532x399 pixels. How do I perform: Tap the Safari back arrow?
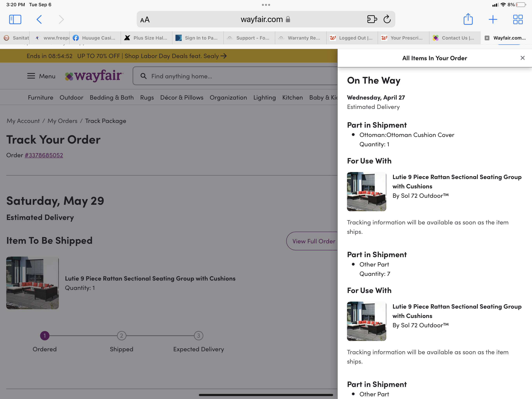coord(39,19)
